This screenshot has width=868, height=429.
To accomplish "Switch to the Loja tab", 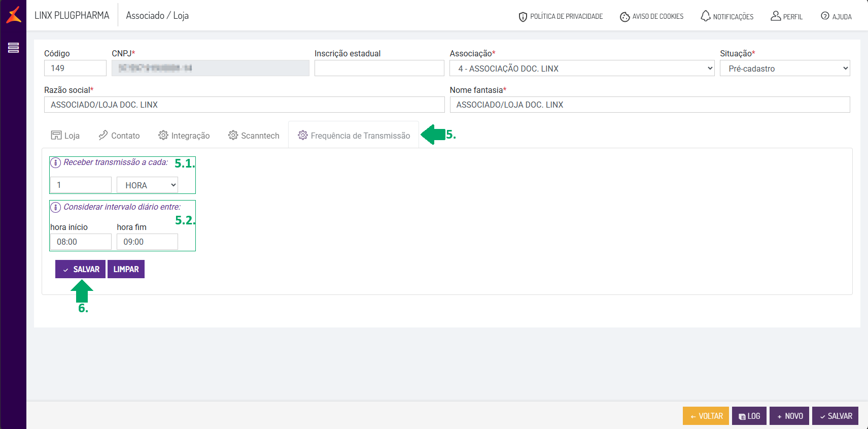I will click(65, 136).
